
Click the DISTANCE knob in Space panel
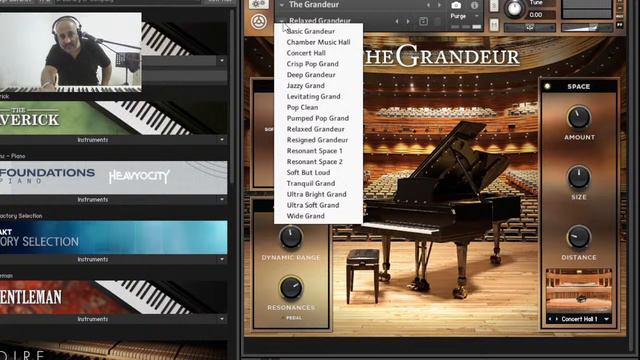(x=579, y=237)
